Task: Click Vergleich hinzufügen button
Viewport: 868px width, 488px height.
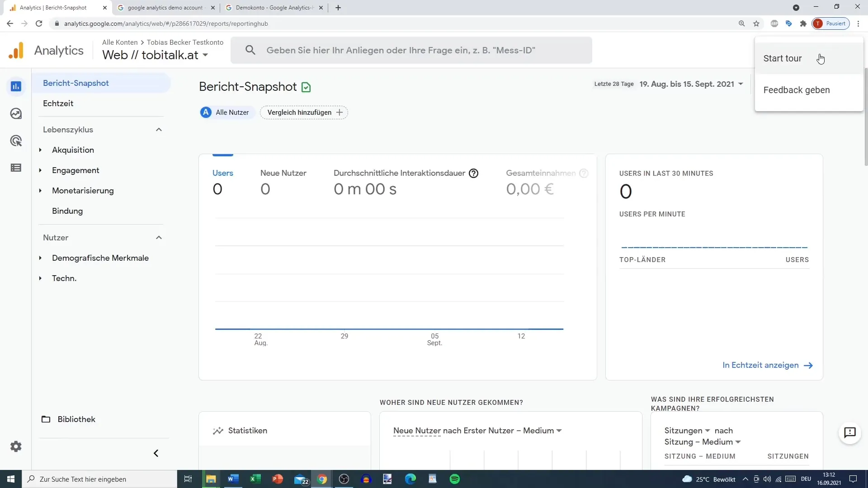Action: click(304, 112)
